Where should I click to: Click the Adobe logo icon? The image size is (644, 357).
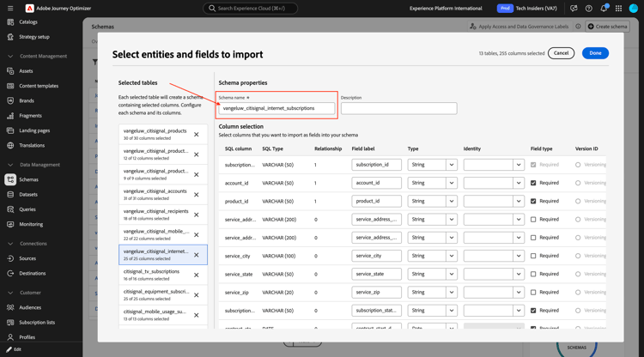(x=30, y=9)
